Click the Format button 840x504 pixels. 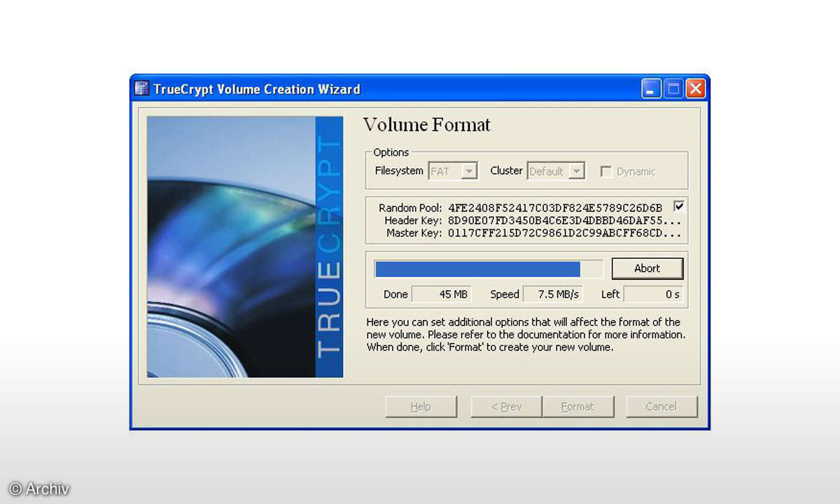pos(577,407)
